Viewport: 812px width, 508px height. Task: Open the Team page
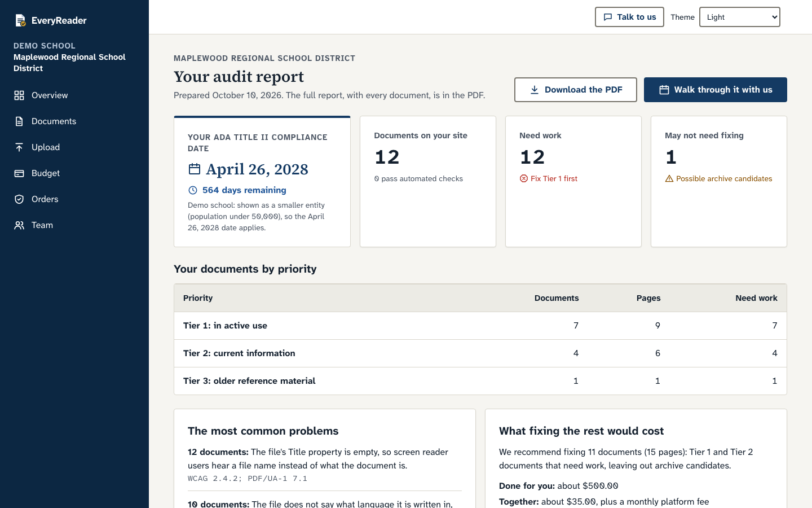point(42,225)
